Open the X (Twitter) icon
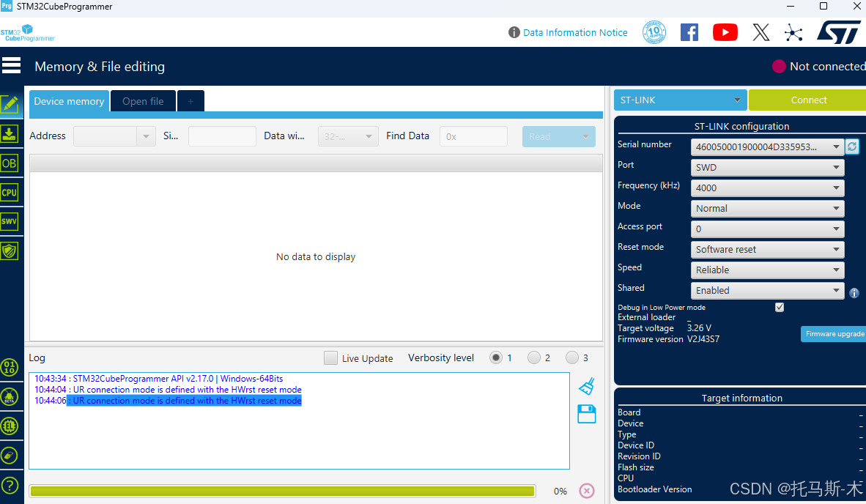This screenshot has height=504, width=866. coord(761,32)
